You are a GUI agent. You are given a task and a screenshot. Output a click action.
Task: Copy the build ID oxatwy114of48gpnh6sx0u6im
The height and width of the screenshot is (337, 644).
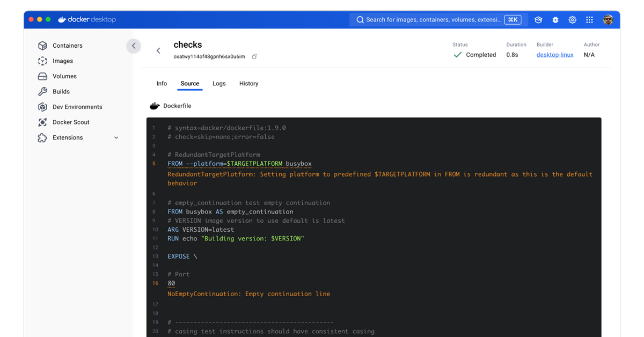click(254, 56)
